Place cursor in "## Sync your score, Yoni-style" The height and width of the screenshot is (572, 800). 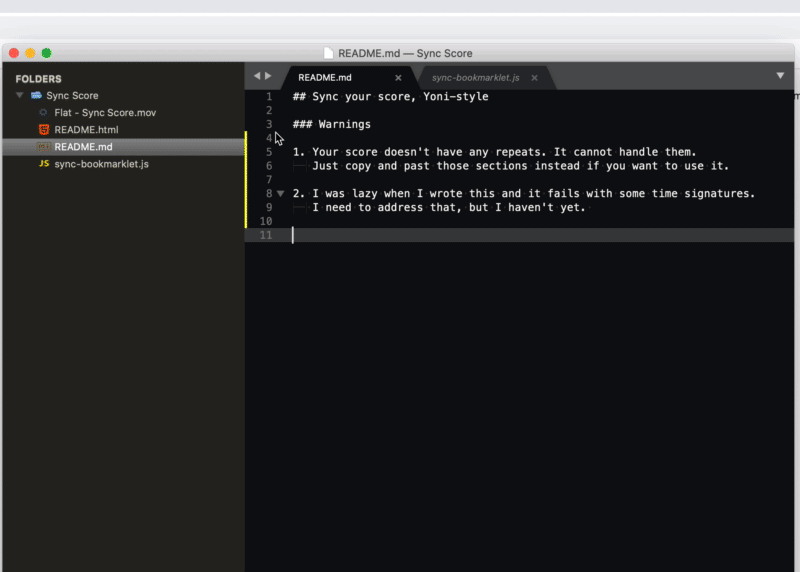[x=390, y=96]
